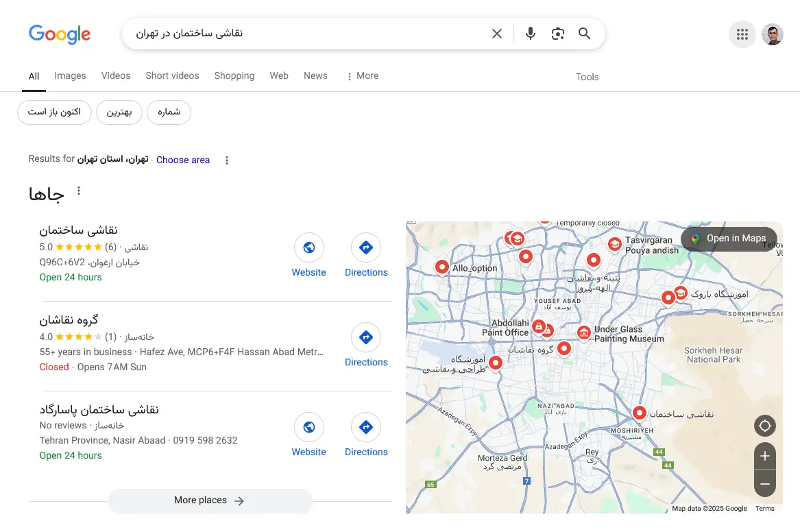This screenshot has width=800, height=532.
Task: Submit search with the magnifying glass icon
Action: pos(585,34)
